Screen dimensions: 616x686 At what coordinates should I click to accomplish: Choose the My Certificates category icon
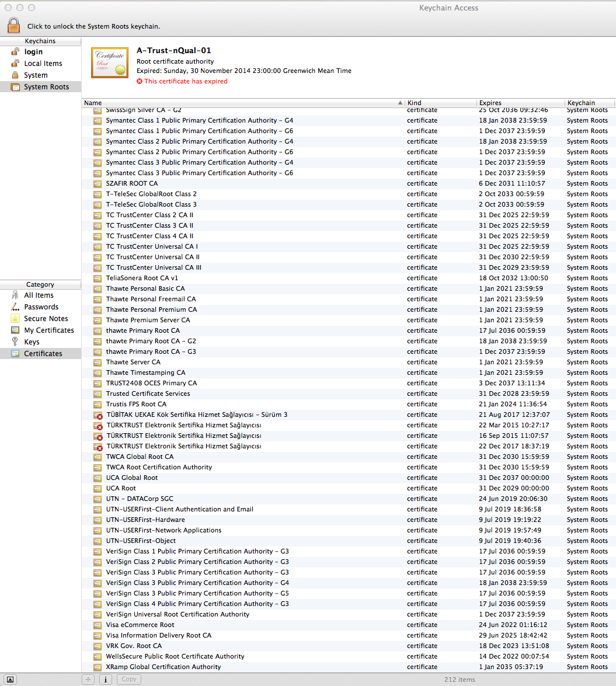pos(15,330)
